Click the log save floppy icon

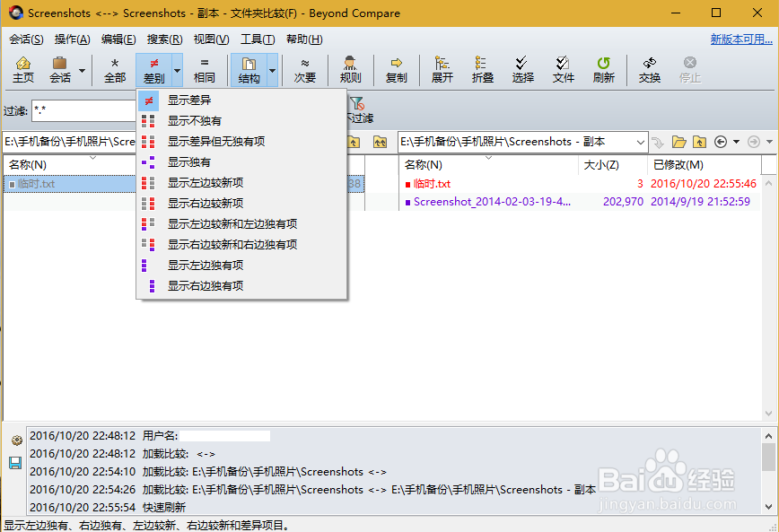tap(15, 463)
